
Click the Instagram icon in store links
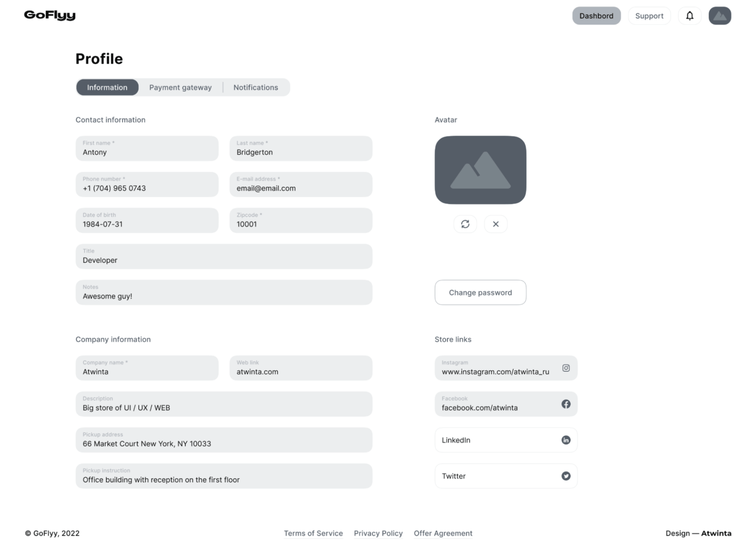click(x=566, y=368)
